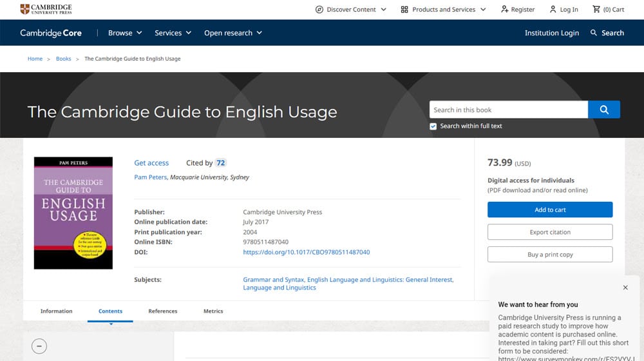Expand the Browse menu
The image size is (644, 361).
coord(125,33)
